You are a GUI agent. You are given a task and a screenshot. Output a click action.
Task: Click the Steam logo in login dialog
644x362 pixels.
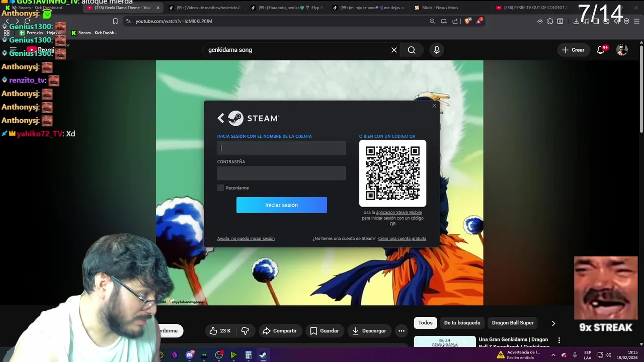coord(254,118)
